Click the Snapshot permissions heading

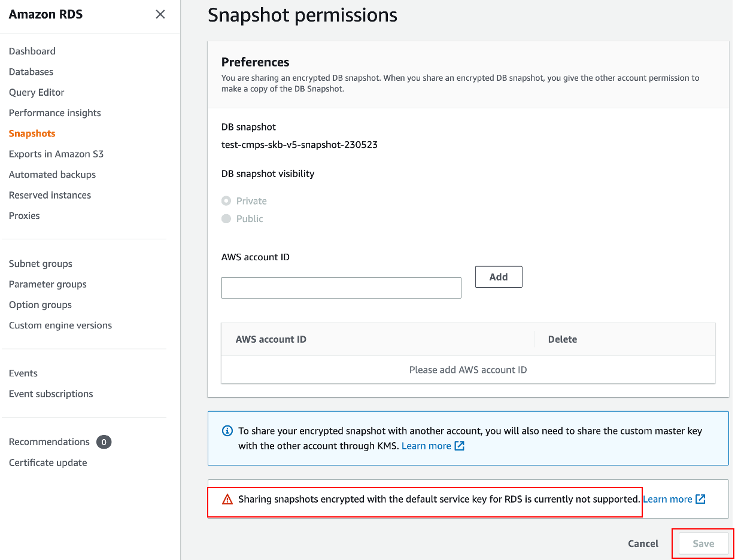tap(302, 15)
